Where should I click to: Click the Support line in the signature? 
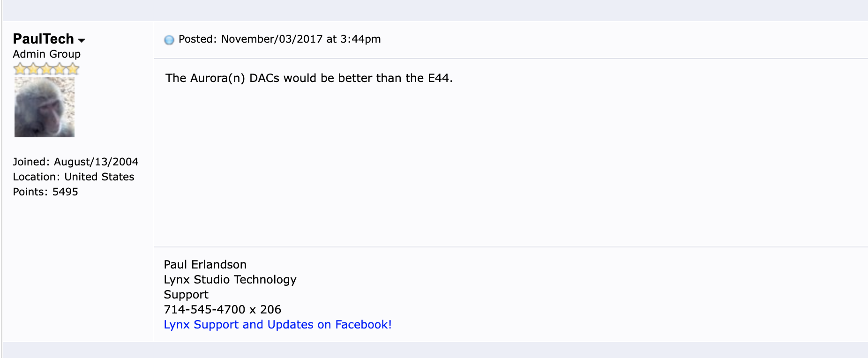click(x=186, y=295)
